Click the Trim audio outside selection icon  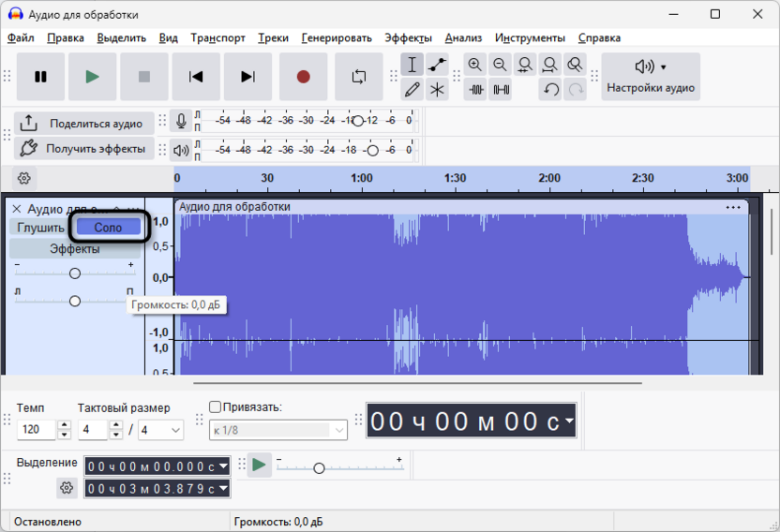tap(477, 90)
